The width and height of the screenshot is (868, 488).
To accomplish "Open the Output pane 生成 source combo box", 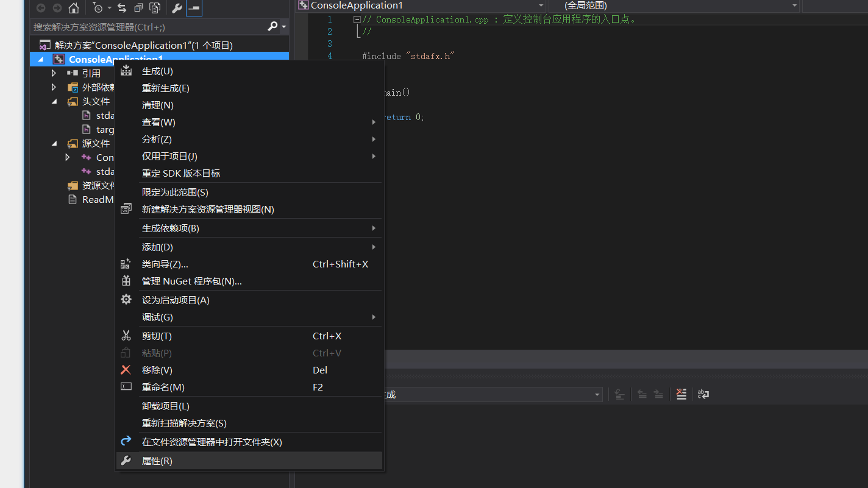I will [x=596, y=394].
